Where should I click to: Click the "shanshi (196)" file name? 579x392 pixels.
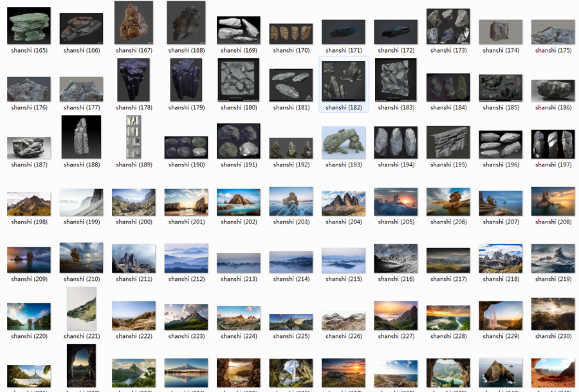501,165
